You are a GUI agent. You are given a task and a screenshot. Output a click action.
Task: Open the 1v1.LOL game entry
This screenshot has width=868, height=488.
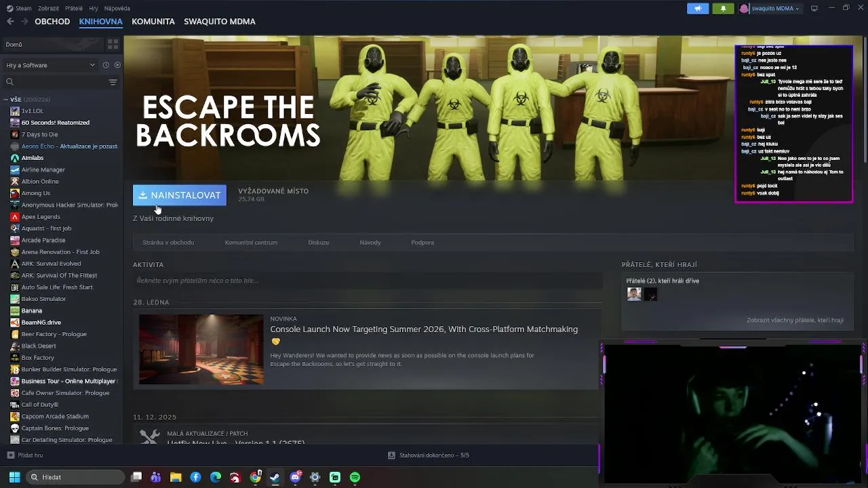click(32, 111)
